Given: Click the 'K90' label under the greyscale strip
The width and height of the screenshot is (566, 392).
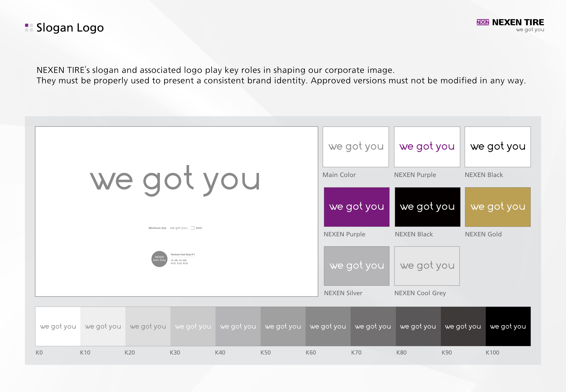Looking at the screenshot, I should pos(447,352).
